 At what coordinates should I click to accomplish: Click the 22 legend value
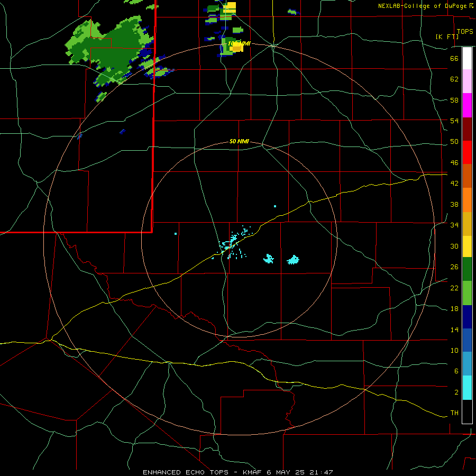click(x=454, y=288)
